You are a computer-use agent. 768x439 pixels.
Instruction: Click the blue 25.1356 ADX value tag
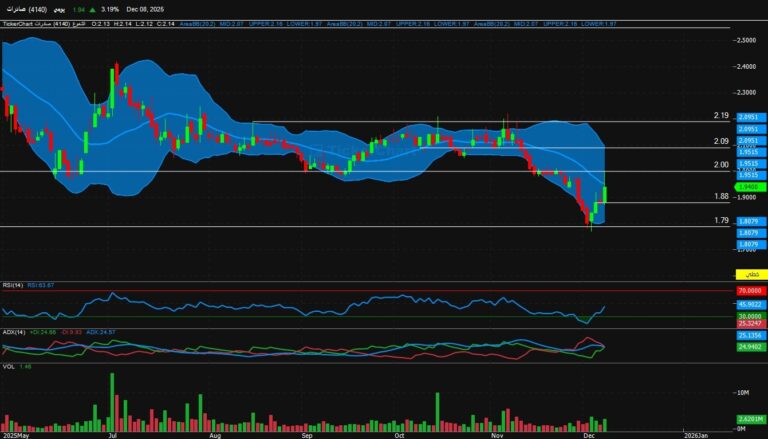pyautogui.click(x=749, y=336)
